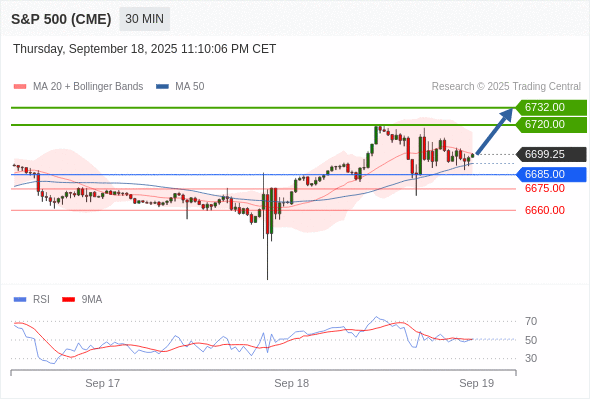Click the Research © 2025 Trading Central link
The height and width of the screenshot is (400, 590).
pyautogui.click(x=506, y=87)
